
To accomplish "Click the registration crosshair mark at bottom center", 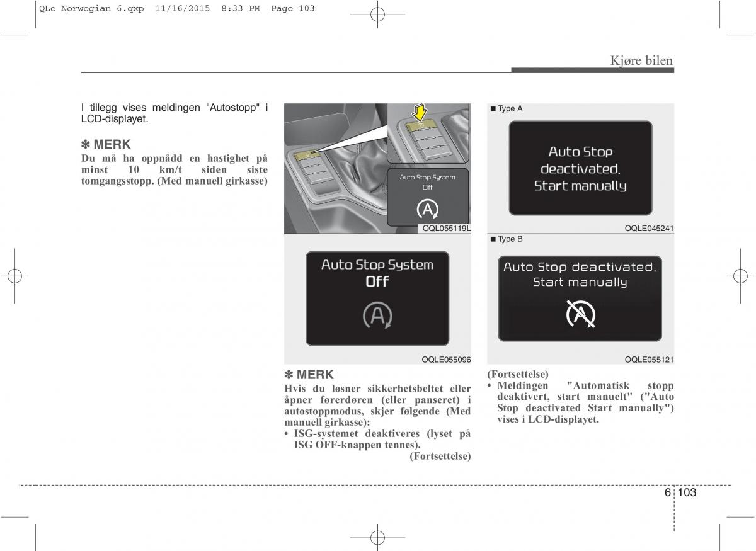I will [x=377, y=537].
